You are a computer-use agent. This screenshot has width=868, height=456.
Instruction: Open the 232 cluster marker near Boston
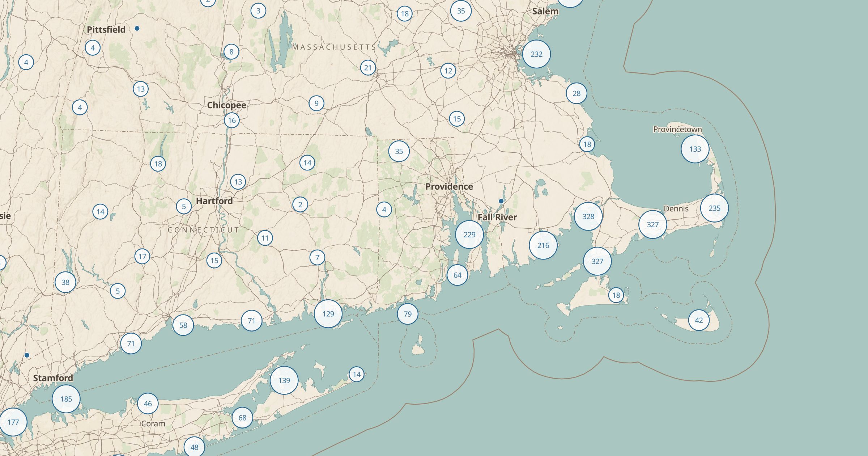[536, 54]
